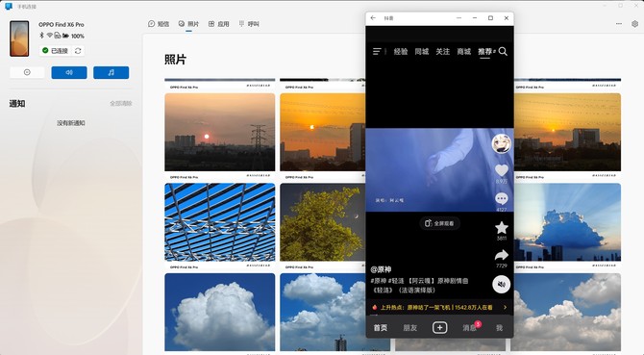Open the #原神 #轻涟 video caption
Screen dimensions: 644x355
[x=419, y=285]
